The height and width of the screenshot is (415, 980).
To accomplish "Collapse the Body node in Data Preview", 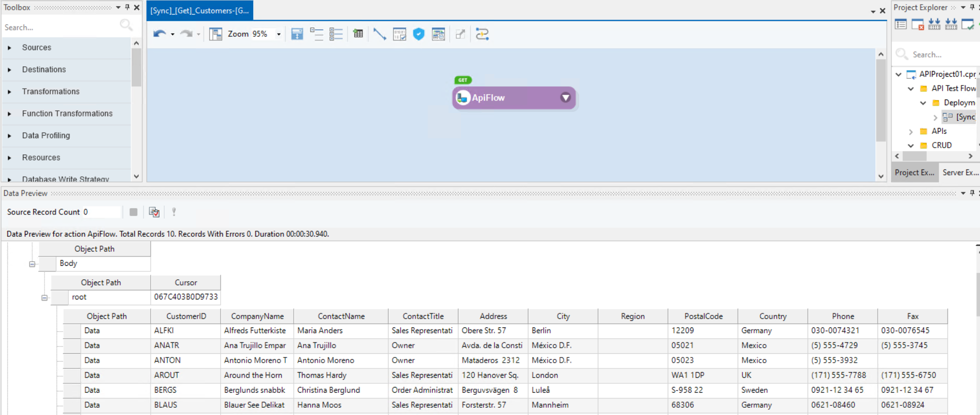I will (x=32, y=264).
